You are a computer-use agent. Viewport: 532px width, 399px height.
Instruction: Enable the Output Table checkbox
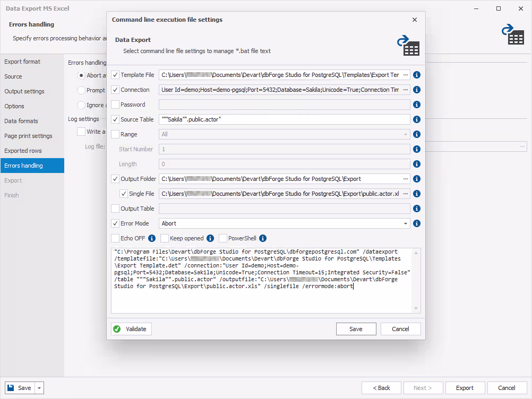[x=115, y=209]
